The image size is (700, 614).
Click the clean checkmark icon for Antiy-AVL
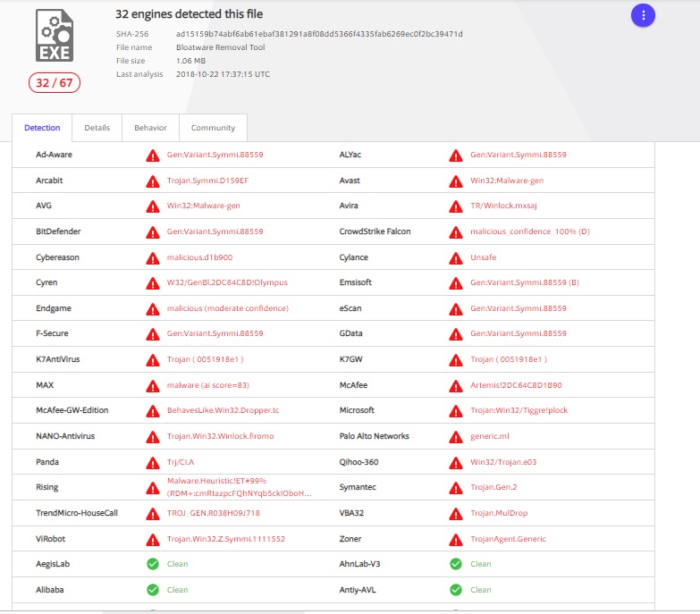pos(456,591)
